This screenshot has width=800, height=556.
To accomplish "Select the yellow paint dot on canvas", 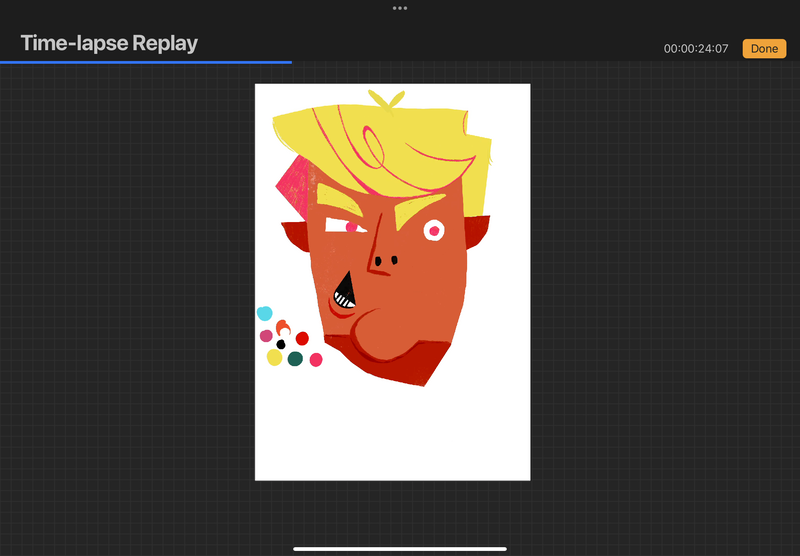I will tap(274, 357).
